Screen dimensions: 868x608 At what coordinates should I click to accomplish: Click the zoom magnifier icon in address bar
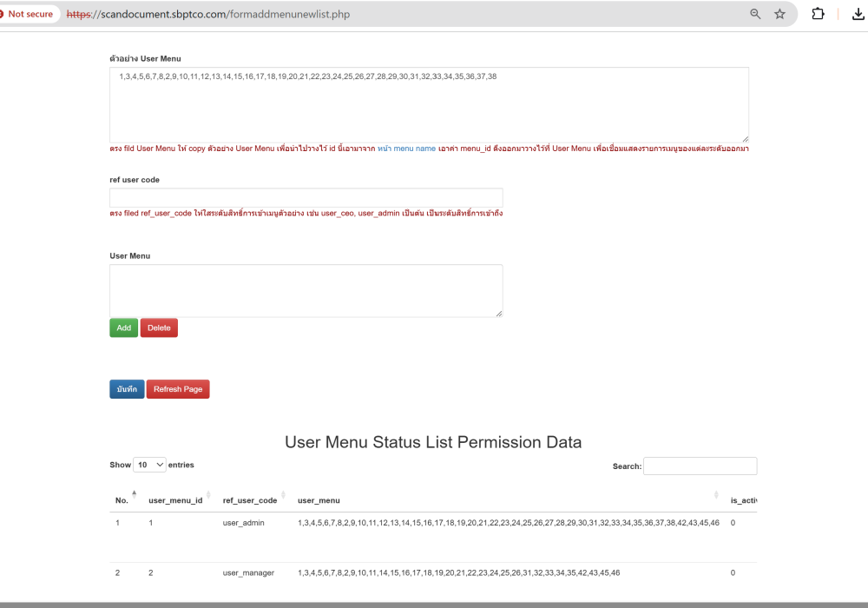pos(755,14)
